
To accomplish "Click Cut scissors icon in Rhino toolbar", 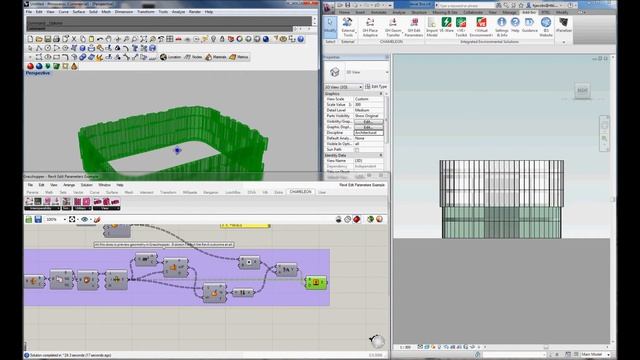I will [x=74, y=39].
